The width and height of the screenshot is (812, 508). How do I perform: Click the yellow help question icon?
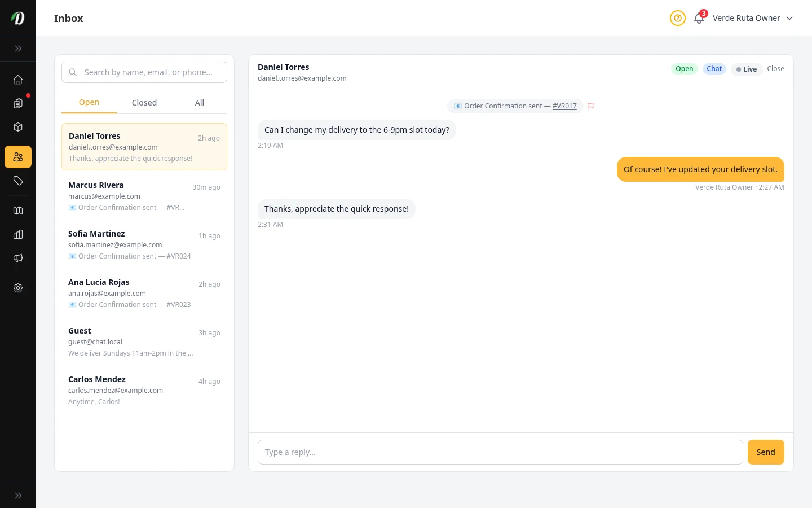[677, 18]
